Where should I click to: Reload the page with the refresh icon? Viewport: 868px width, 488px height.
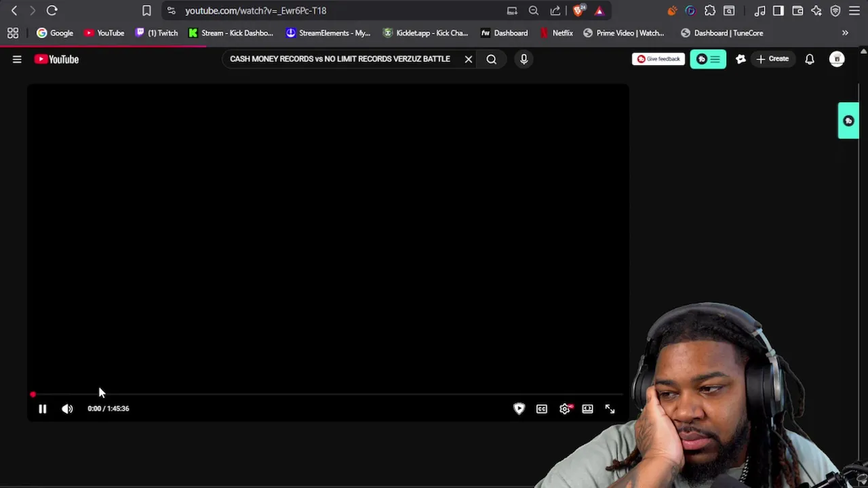point(52,11)
